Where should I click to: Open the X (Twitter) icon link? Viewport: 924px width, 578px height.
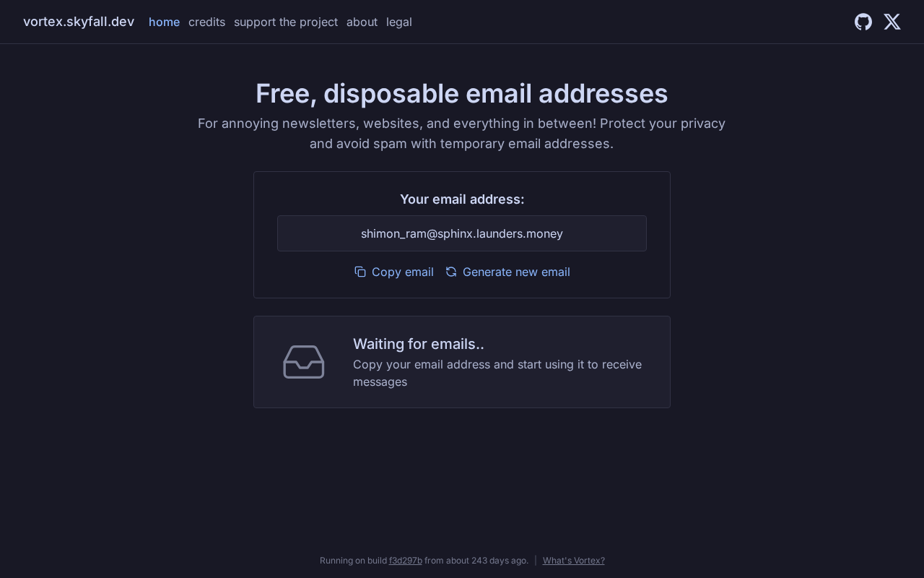(892, 22)
